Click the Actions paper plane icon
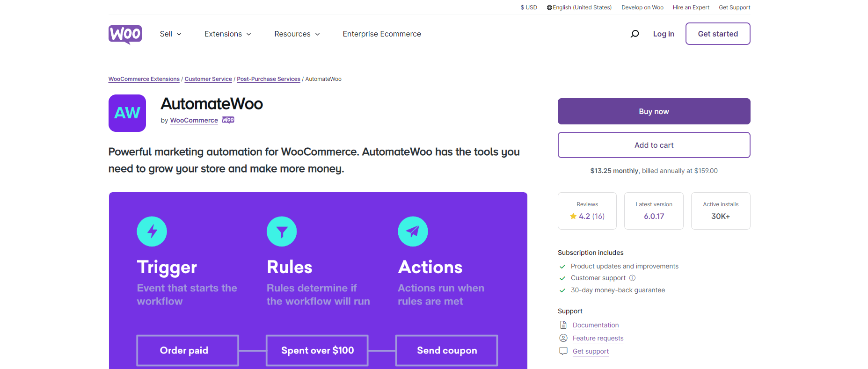Viewport: 868px width, 369px height. 413,231
